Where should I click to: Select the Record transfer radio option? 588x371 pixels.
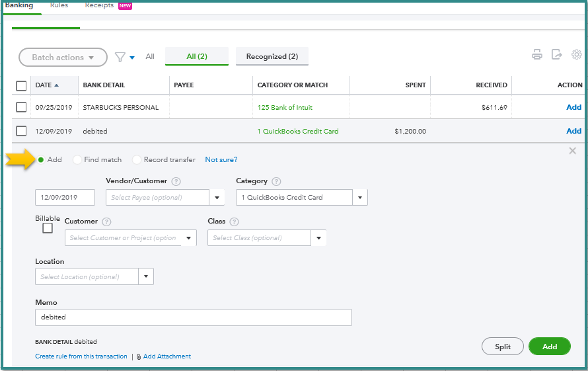point(137,159)
